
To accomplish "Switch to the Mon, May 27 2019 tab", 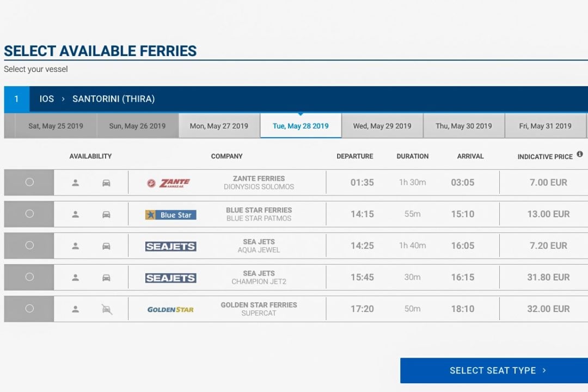I will [219, 126].
